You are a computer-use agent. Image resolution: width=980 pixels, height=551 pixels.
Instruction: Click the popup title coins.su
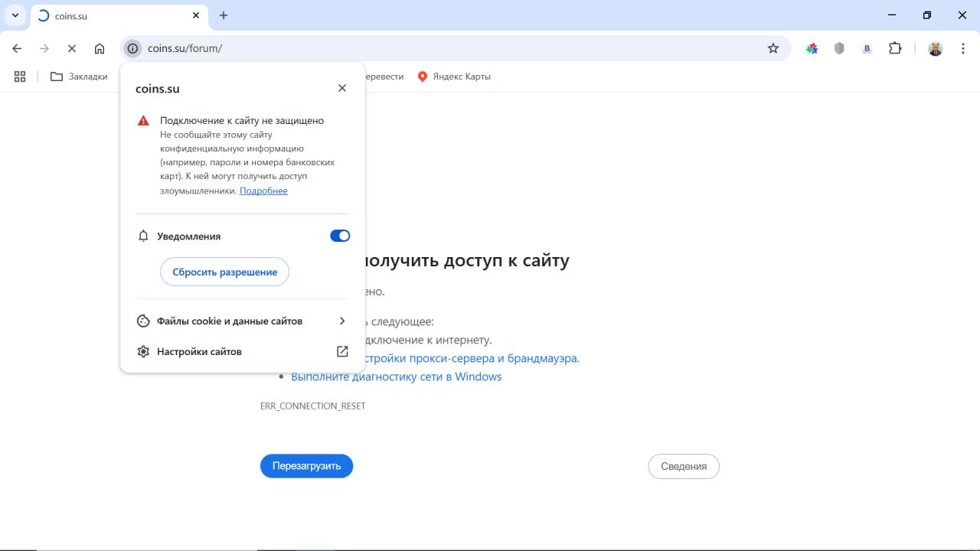(158, 88)
